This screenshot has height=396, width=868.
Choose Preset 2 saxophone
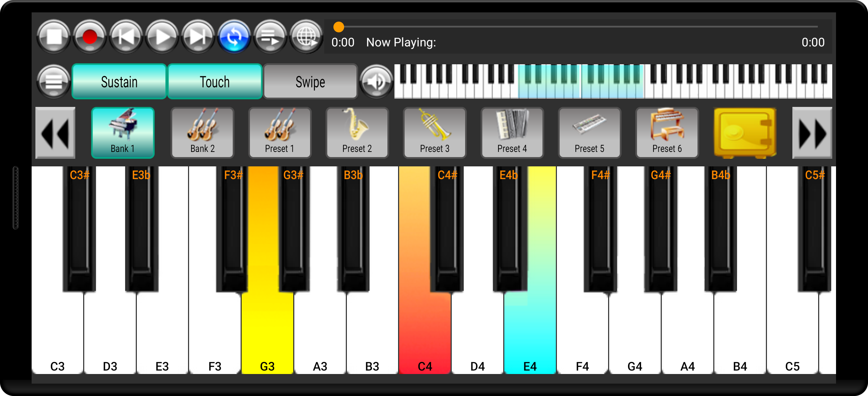pos(357,133)
